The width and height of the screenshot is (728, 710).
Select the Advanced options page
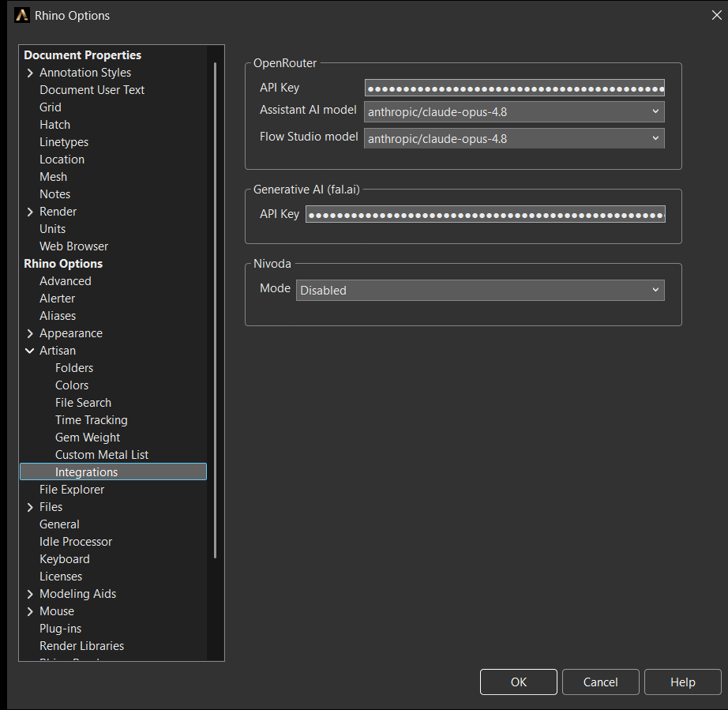click(x=66, y=281)
